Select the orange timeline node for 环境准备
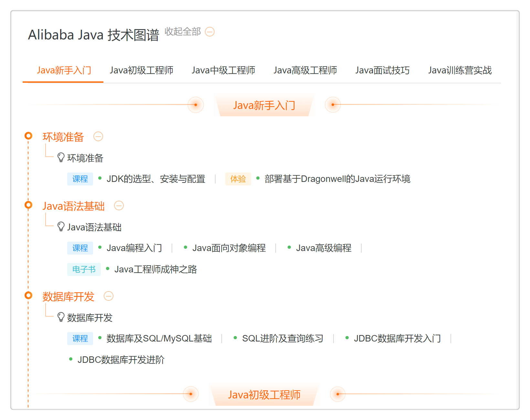 pyautogui.click(x=28, y=136)
